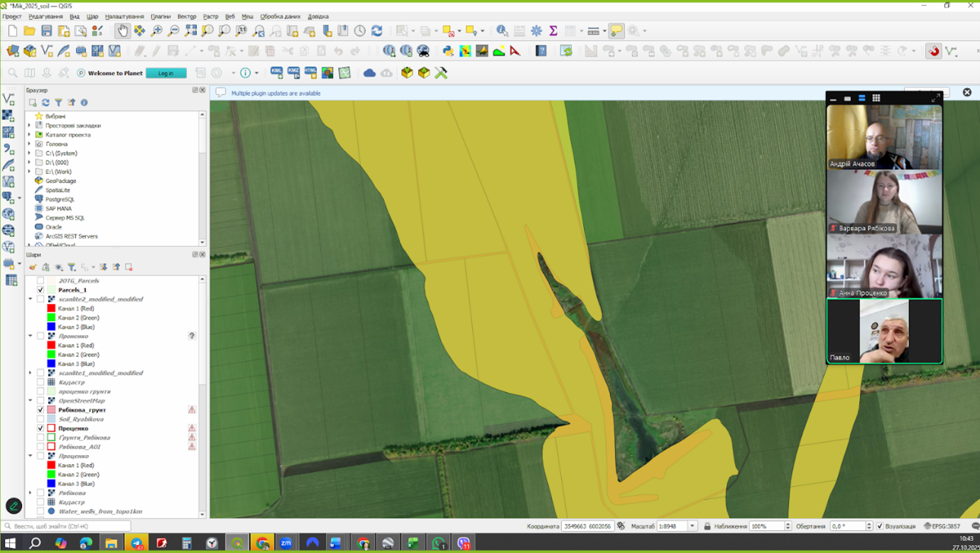Open the Python console
Viewport: 980px width, 553px height.
[448, 51]
